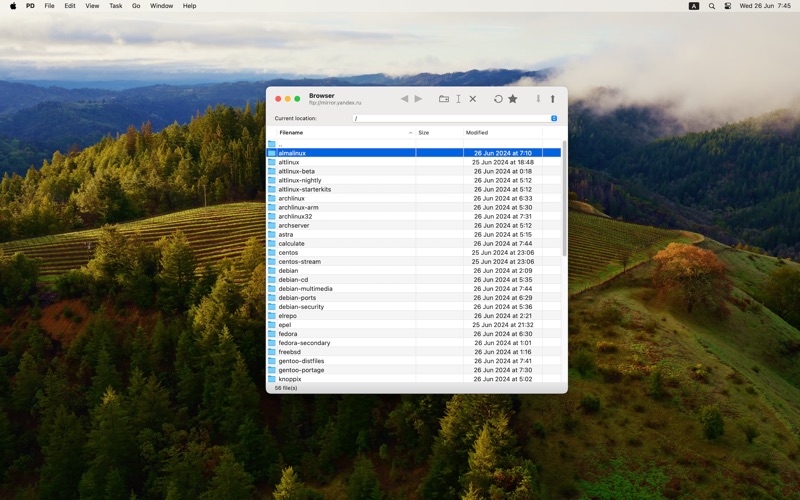The height and width of the screenshot is (500, 800).
Task: Select the archlinux32 row
Action: tap(414, 216)
